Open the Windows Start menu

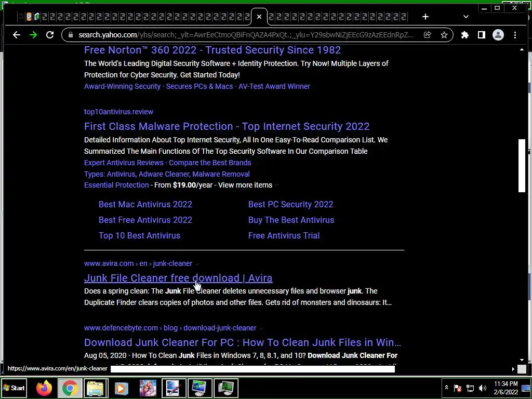coord(14,388)
